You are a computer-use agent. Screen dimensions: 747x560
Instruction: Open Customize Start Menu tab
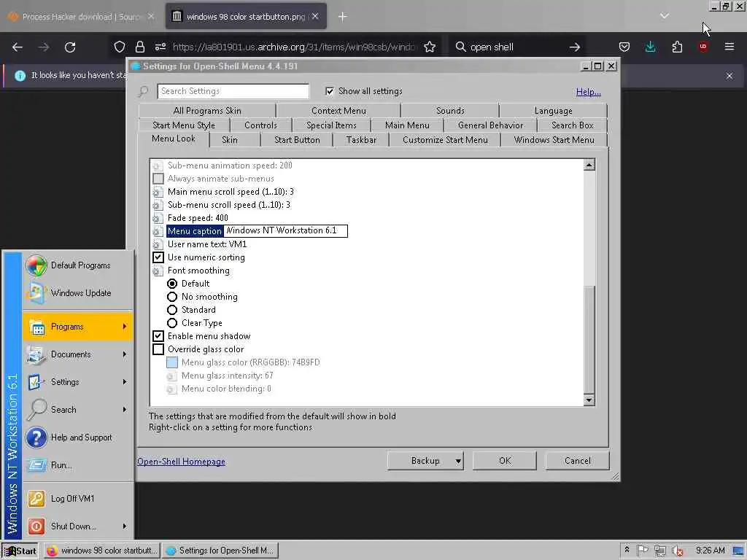pyautogui.click(x=445, y=139)
